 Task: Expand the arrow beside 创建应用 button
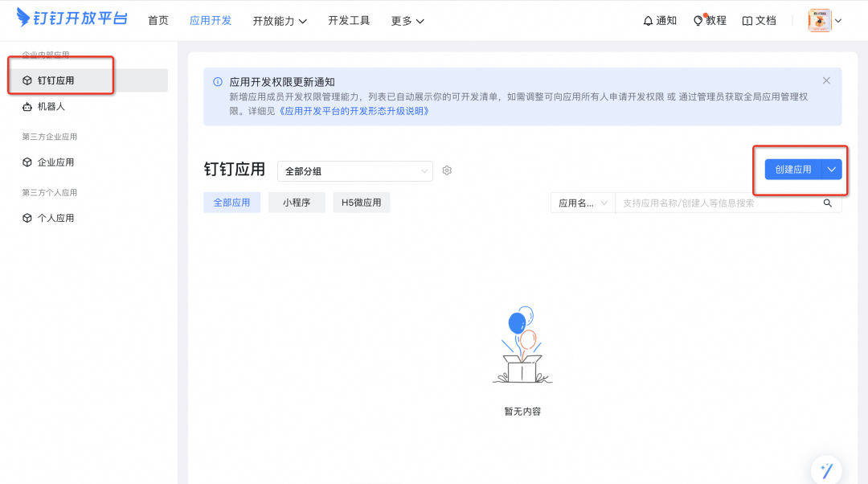832,170
